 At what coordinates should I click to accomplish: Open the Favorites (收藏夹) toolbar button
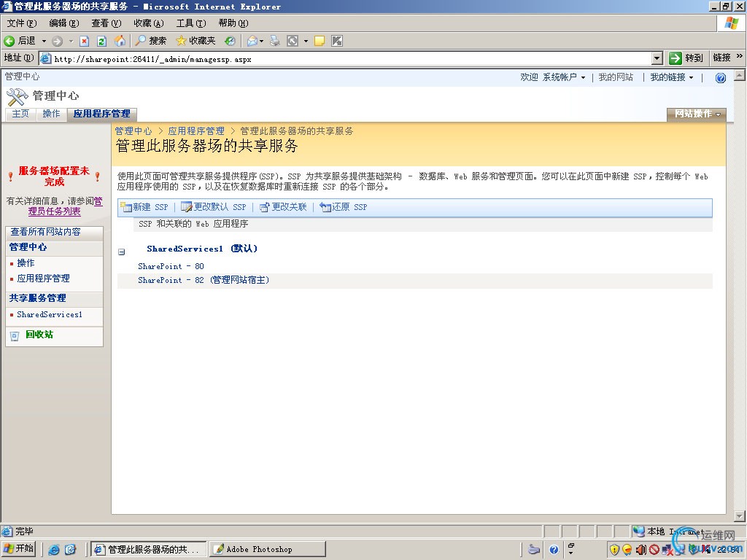point(196,41)
